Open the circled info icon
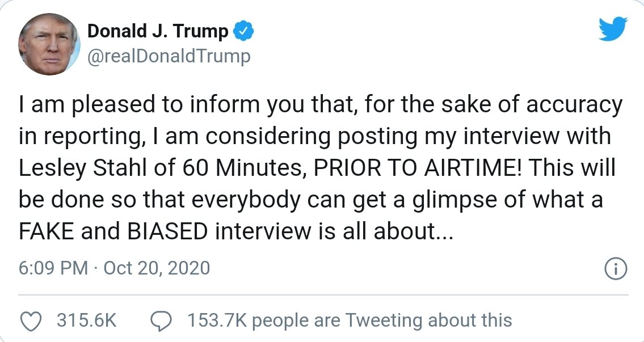 coord(616,269)
